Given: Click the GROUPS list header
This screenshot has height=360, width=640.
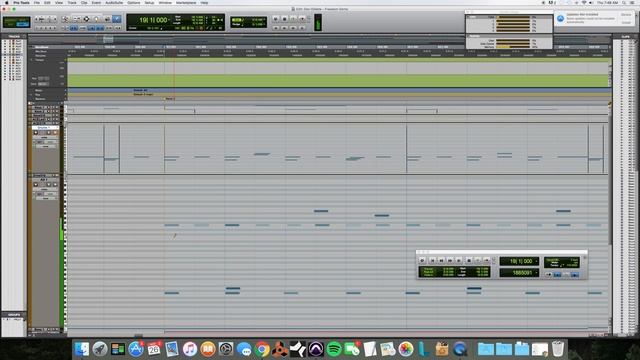Looking at the screenshot, I should click(13, 315).
